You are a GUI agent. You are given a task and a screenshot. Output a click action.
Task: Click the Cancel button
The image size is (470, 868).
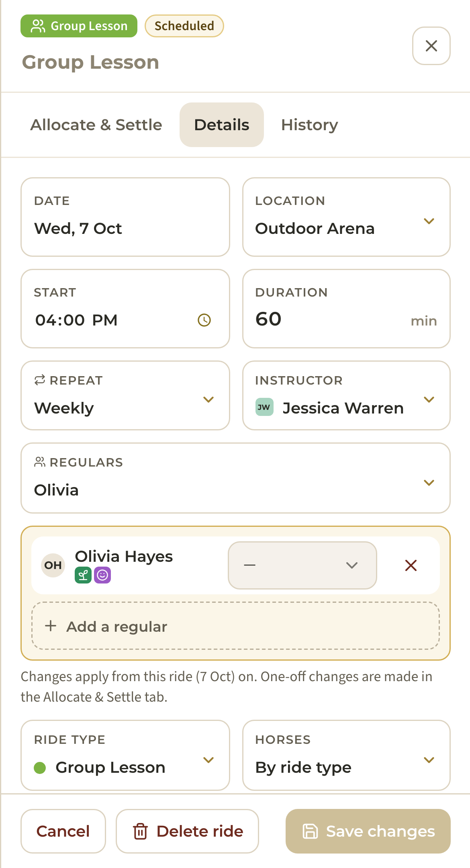[x=63, y=831]
